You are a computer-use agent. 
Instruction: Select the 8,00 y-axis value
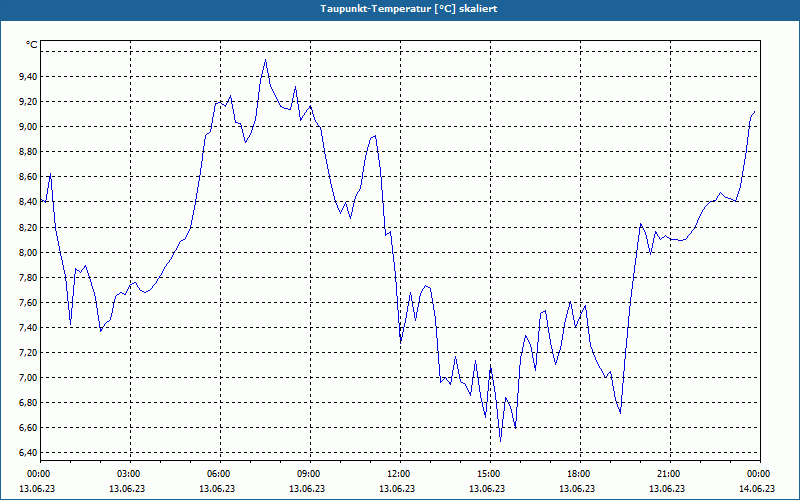(x=28, y=252)
